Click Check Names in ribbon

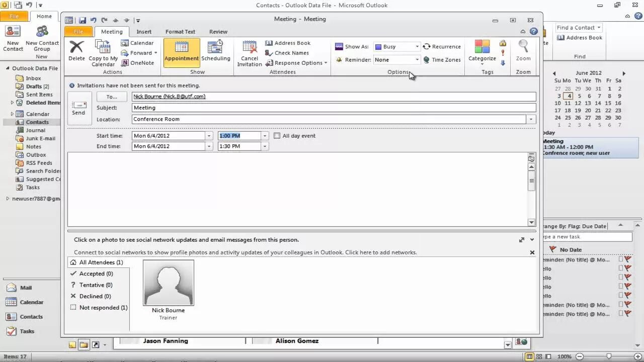287,53
